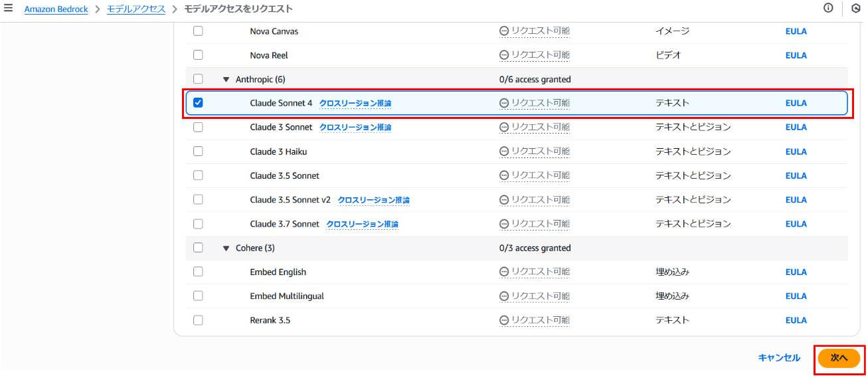Screen dimensions: 868x378
Task: Check the Nova Reel checkbox
Action: (198, 55)
